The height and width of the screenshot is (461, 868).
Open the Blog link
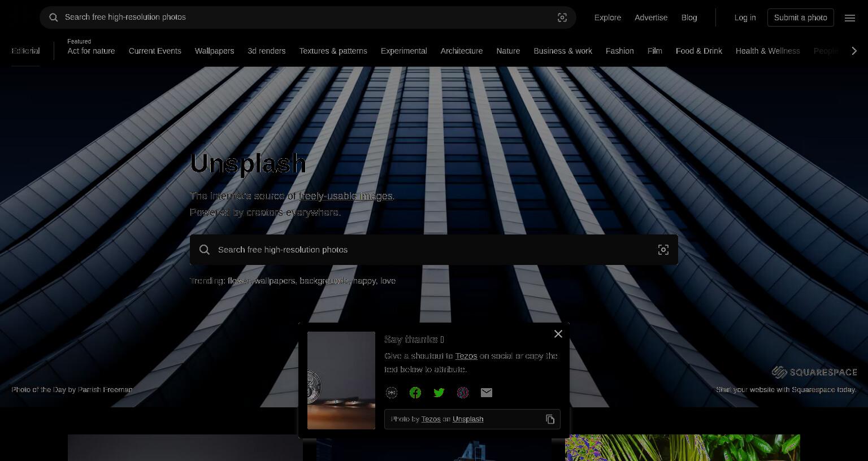[x=689, y=18]
